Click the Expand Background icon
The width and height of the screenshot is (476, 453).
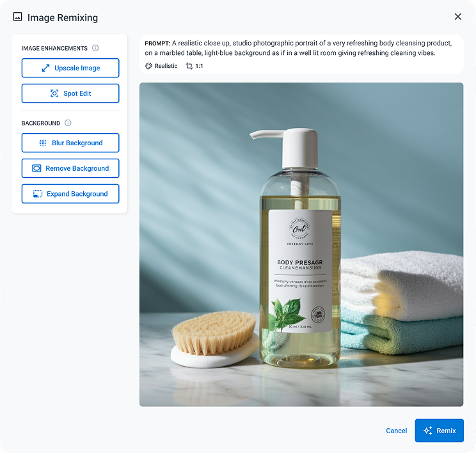point(38,194)
